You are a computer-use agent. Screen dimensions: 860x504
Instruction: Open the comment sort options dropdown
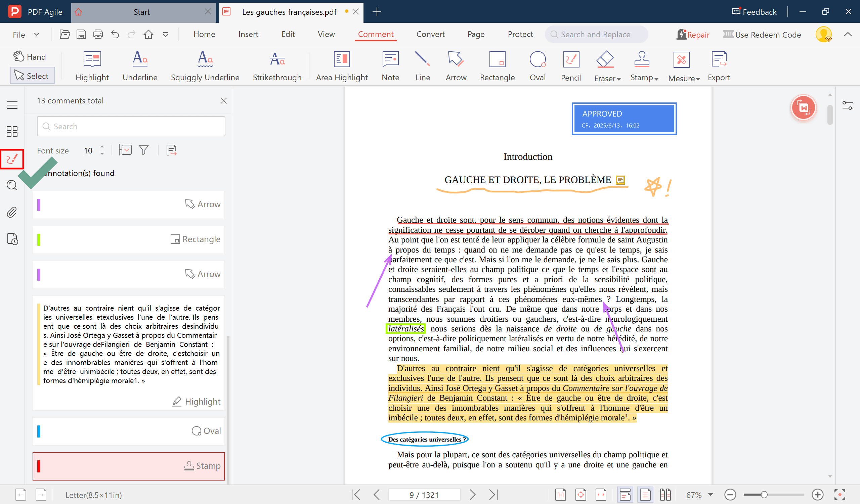click(125, 150)
